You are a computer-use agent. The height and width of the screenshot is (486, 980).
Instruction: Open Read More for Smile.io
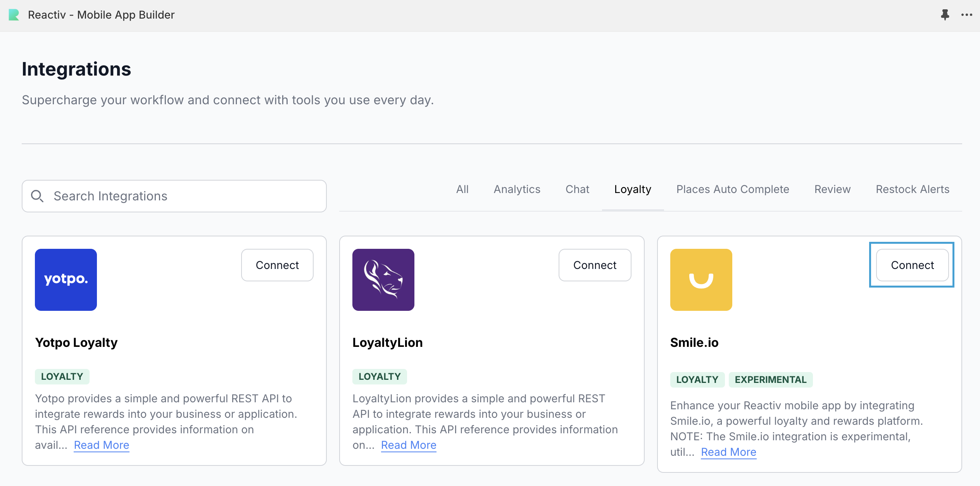pyautogui.click(x=728, y=452)
